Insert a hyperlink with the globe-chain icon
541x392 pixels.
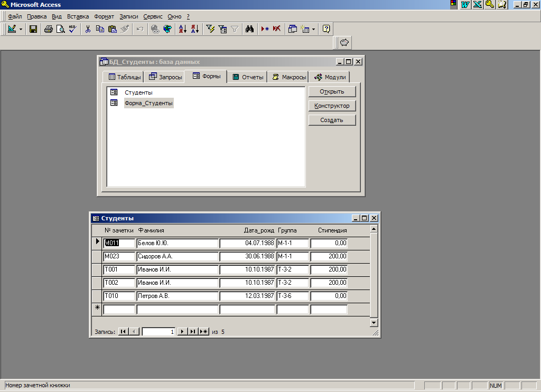click(x=155, y=29)
